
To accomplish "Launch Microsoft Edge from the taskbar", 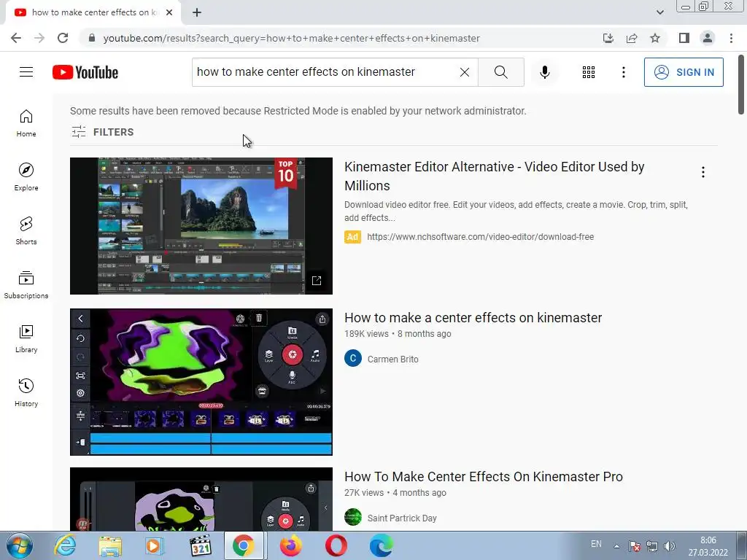I will click(381, 546).
